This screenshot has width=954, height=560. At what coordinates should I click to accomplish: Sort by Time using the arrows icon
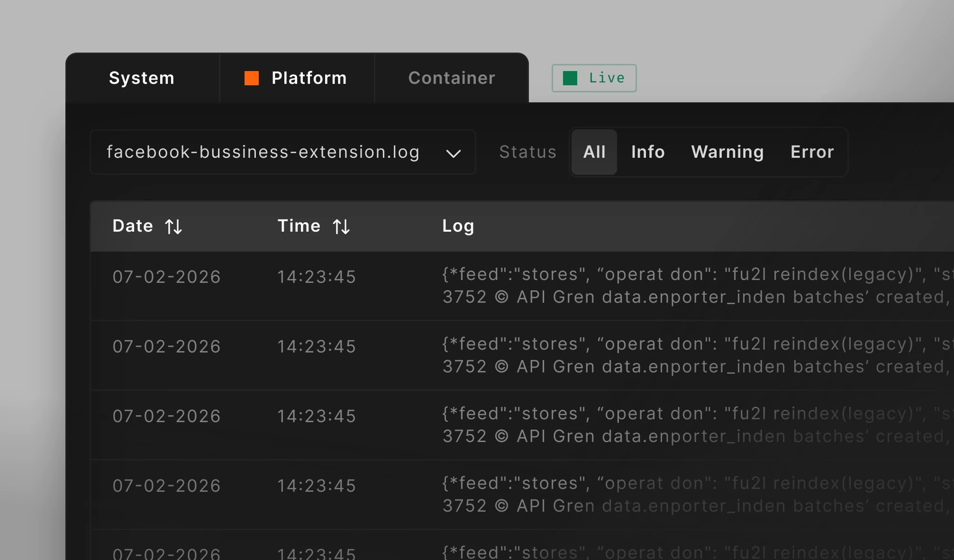(341, 226)
